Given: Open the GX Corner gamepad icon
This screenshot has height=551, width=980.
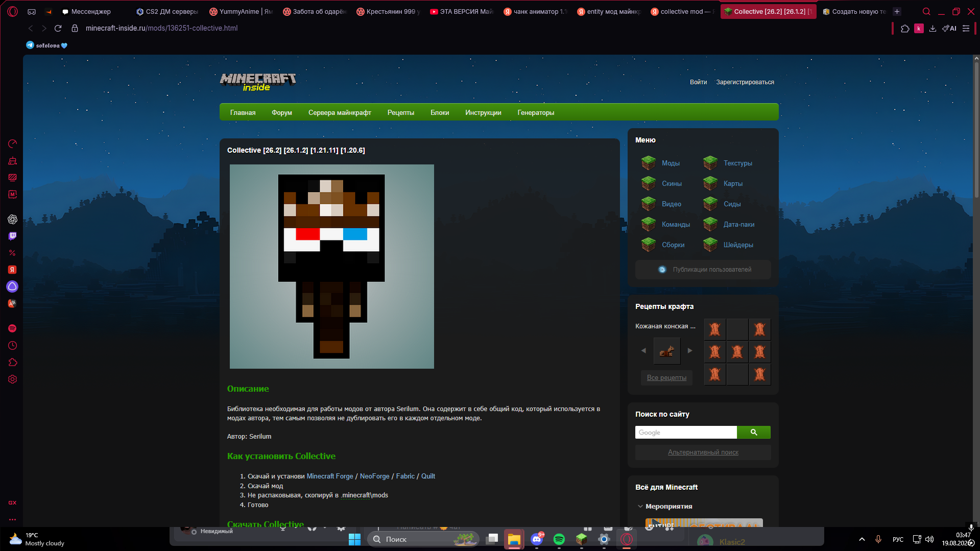Looking at the screenshot, I should point(32,11).
